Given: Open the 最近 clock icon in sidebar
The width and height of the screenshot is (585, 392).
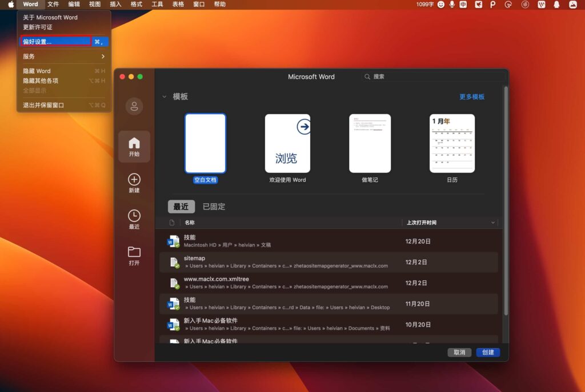Looking at the screenshot, I should [x=134, y=217].
